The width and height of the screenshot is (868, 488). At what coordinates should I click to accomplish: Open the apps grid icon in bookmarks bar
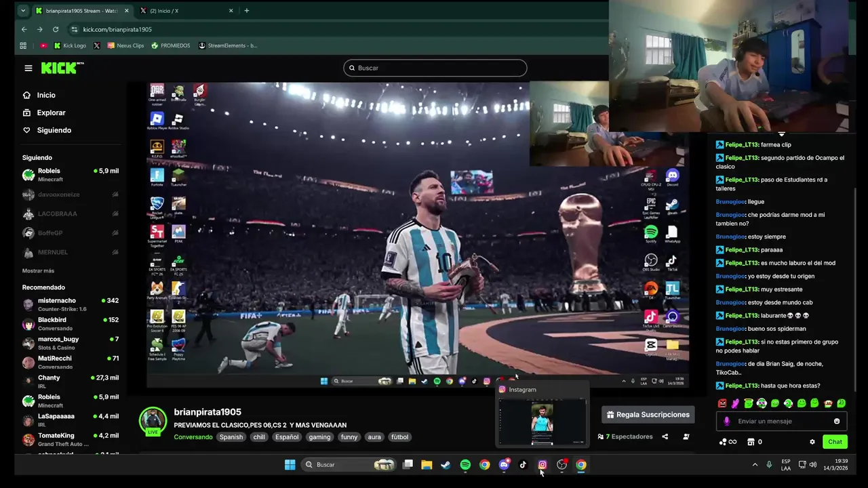(x=23, y=45)
